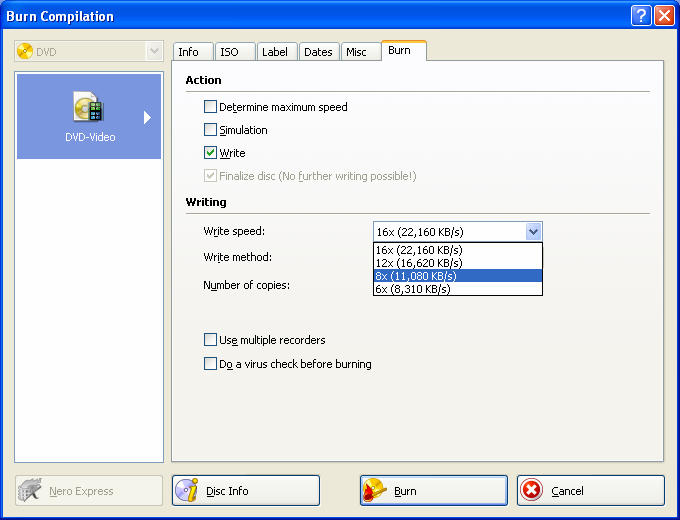Open the Misc tab
Image resolution: width=680 pixels, height=520 pixels.
[356, 52]
